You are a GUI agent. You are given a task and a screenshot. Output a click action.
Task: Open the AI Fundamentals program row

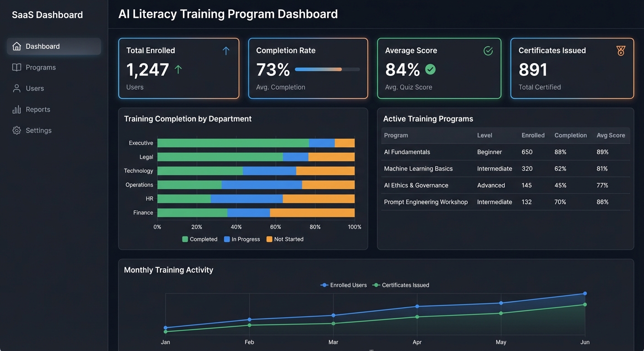coord(407,152)
